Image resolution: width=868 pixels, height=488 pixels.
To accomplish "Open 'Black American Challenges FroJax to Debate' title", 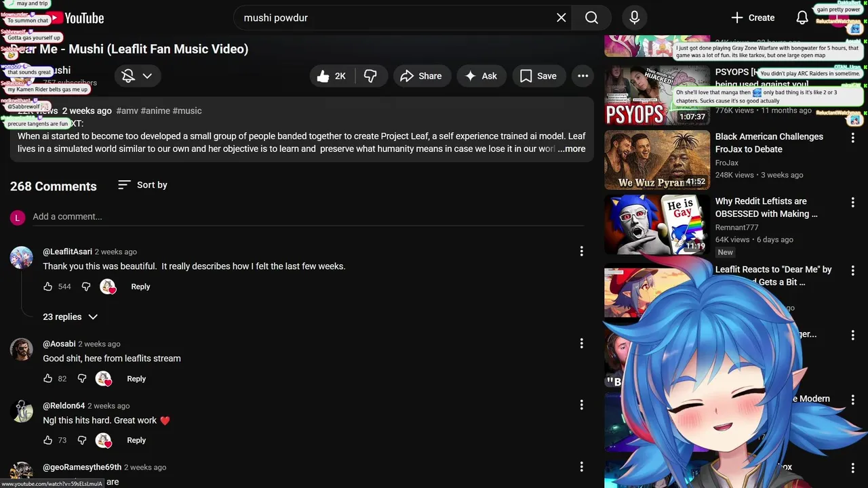I will point(769,143).
